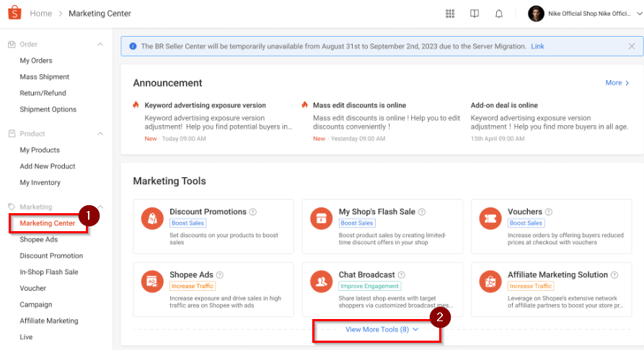Open My Shop's Flash Sale card title
644x350 pixels.
(x=376, y=212)
